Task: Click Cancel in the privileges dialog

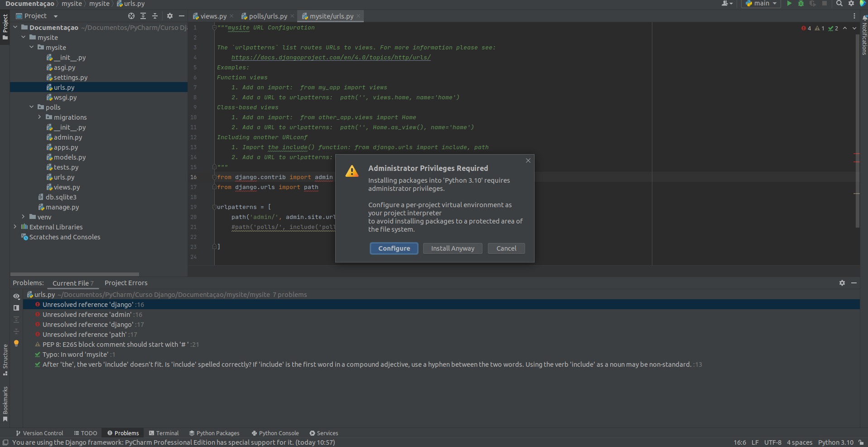Action: tap(506, 248)
